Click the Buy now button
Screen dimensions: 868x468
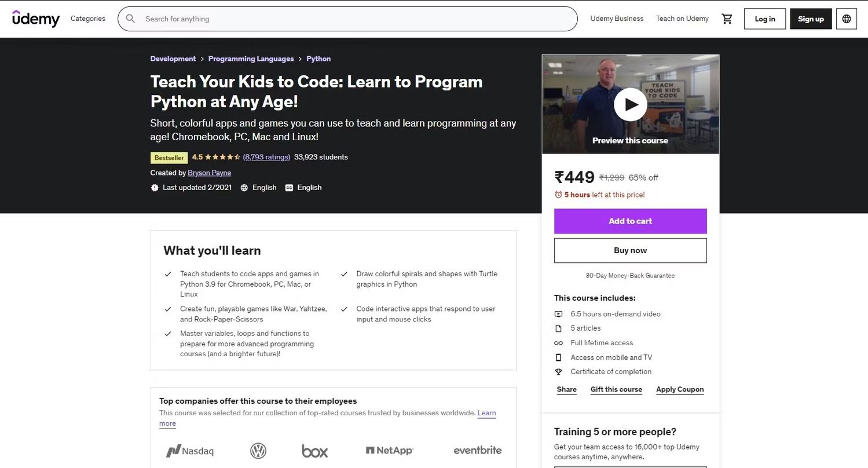(630, 251)
